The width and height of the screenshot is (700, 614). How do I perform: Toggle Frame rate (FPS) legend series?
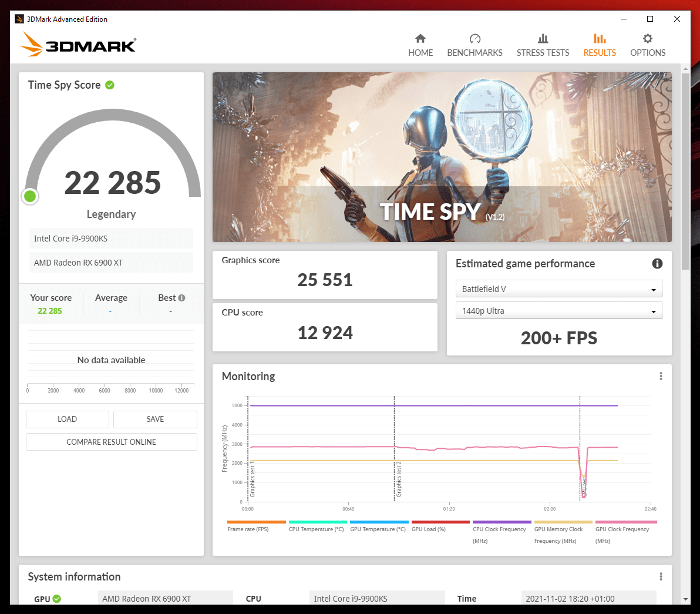pos(256,526)
